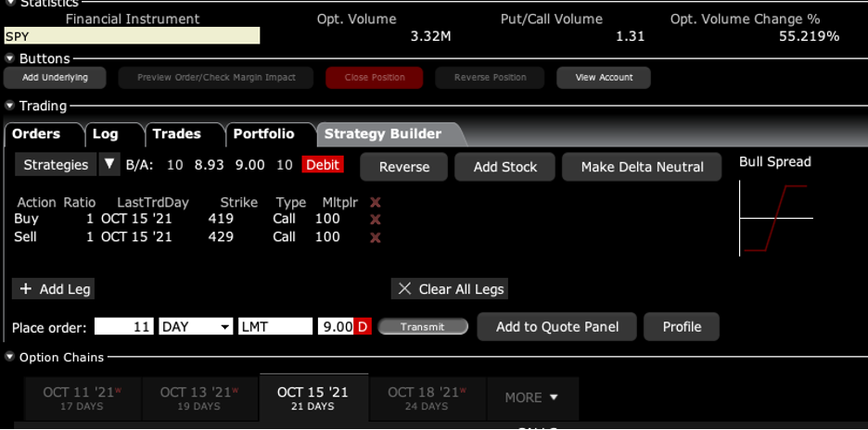Click the Add Leg button

coord(54,289)
